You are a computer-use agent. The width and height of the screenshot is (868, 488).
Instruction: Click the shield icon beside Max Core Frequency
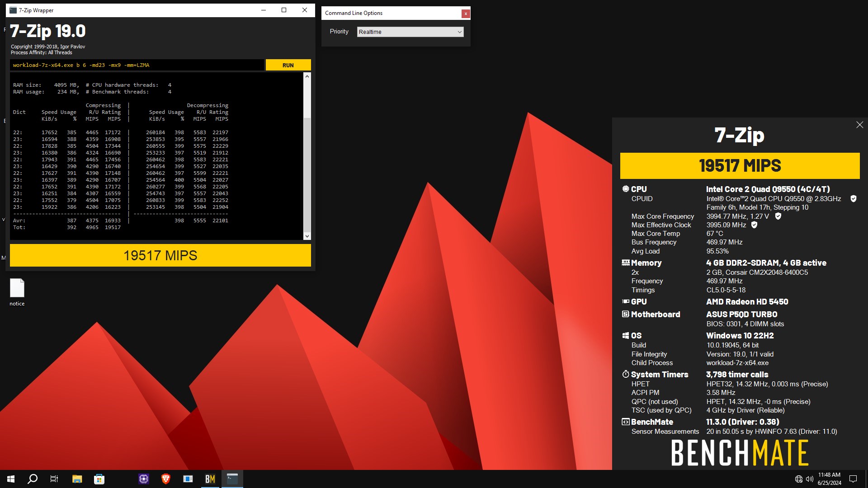778,216
